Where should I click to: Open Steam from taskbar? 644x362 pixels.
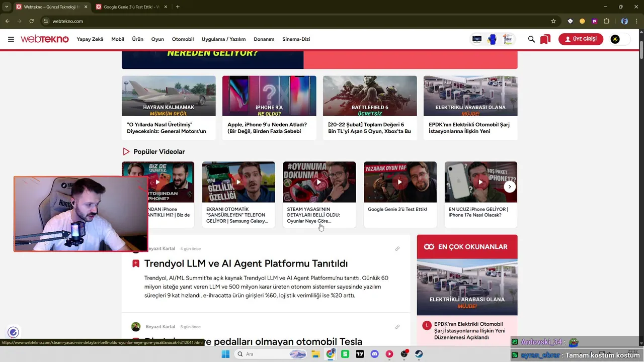tap(419, 354)
